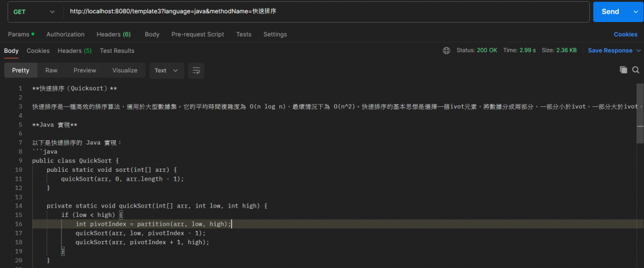Click the request URL field
Viewport: 644px width, 268px height.
pos(326,12)
